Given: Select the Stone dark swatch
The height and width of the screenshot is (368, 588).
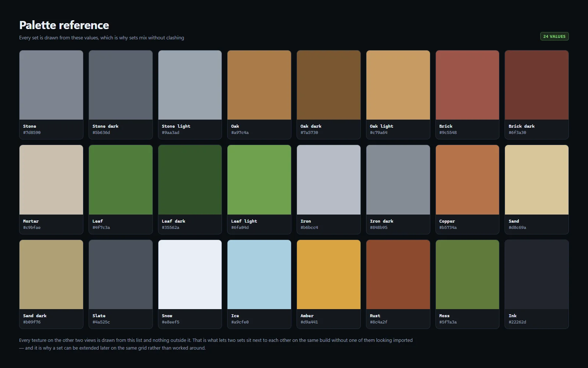Looking at the screenshot, I should 121,85.
